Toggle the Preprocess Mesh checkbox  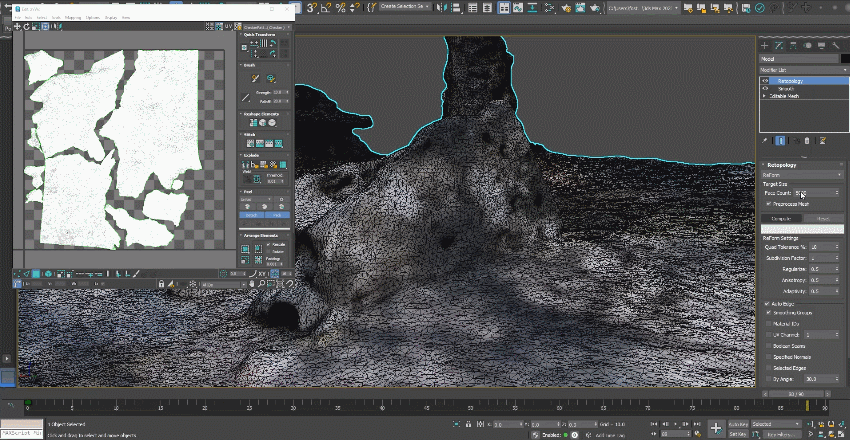coord(768,203)
